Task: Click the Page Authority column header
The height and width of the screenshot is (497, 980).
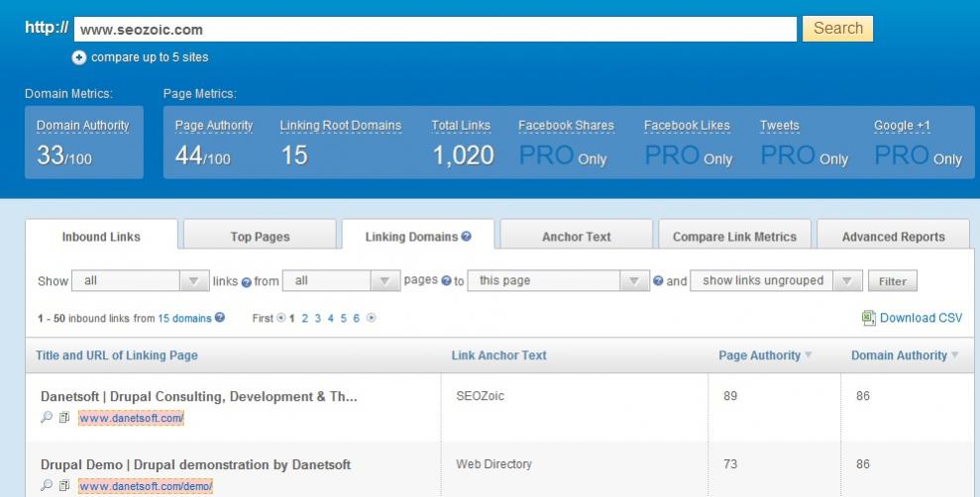Action: (x=759, y=355)
